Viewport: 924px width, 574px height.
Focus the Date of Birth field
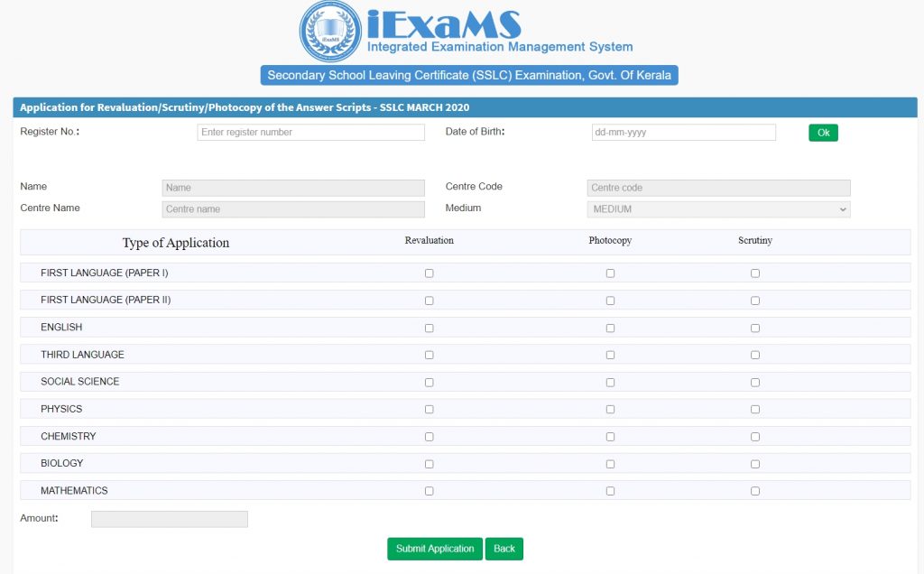click(x=684, y=132)
